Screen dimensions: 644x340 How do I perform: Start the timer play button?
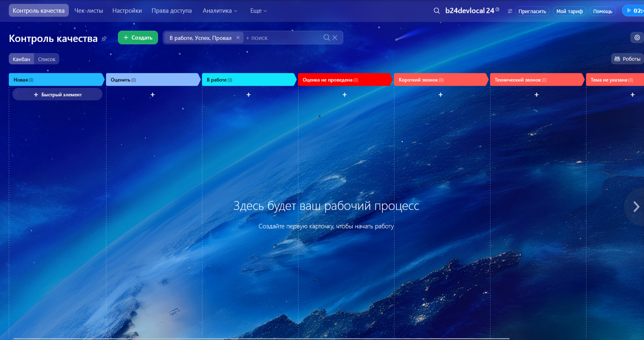pos(629,11)
